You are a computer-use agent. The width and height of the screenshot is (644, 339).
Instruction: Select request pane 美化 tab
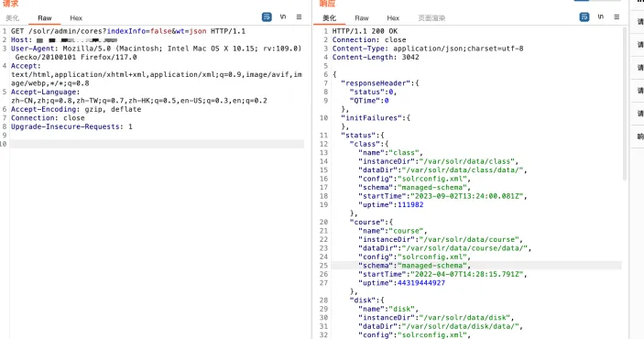click(x=12, y=18)
